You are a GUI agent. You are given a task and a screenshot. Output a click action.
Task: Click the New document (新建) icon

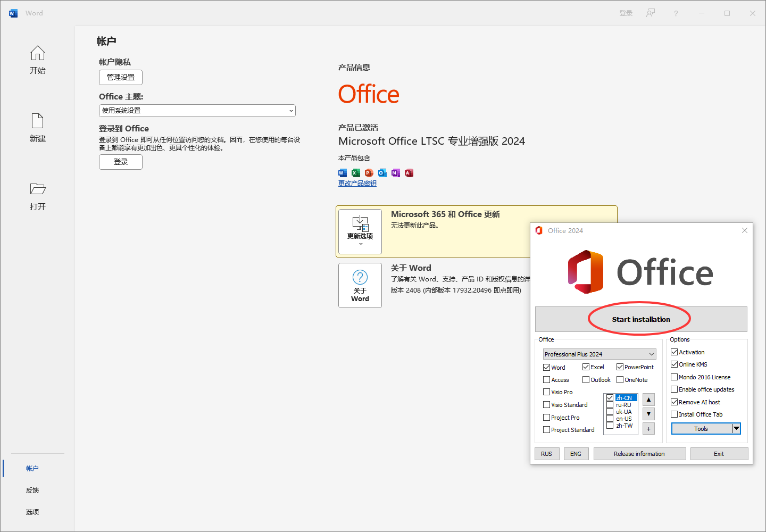point(37,121)
